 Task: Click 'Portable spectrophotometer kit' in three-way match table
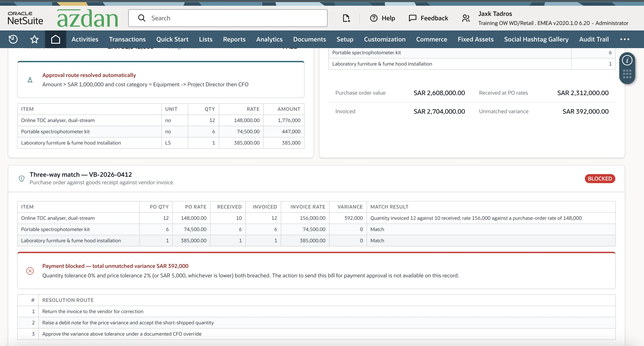point(55,229)
